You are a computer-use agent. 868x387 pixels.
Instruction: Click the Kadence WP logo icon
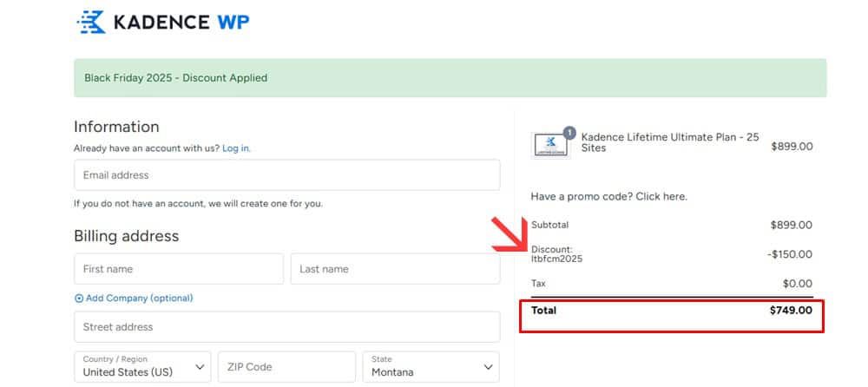coord(91,23)
